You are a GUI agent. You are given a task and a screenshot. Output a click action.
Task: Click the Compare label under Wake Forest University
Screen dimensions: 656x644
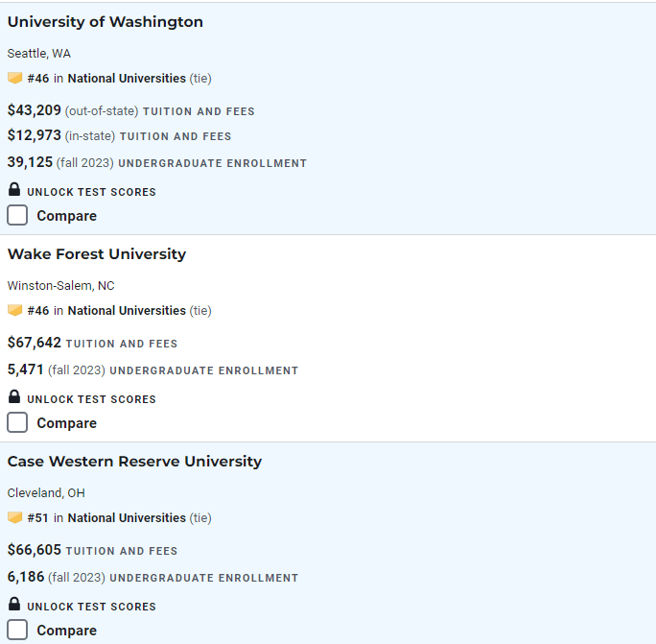point(67,423)
